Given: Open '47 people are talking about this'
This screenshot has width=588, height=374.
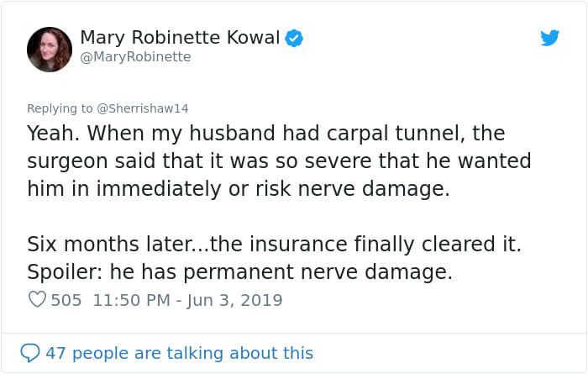Looking at the screenshot, I should (179, 353).
